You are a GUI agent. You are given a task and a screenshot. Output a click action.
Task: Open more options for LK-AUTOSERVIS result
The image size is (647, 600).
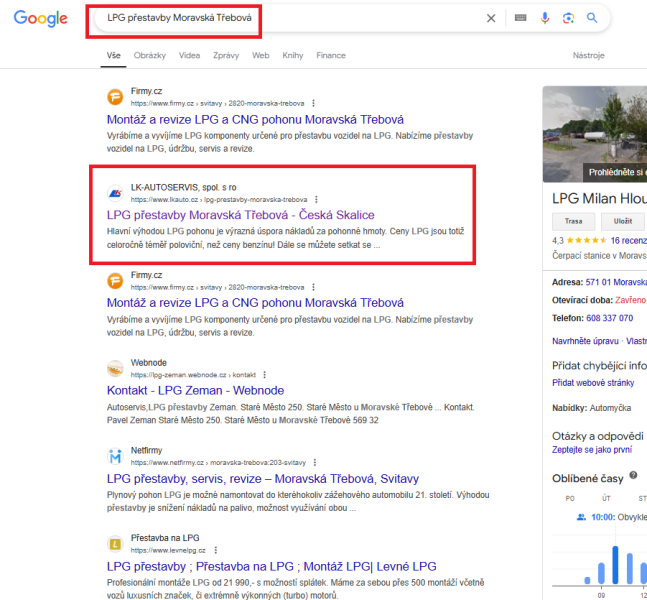(316, 200)
